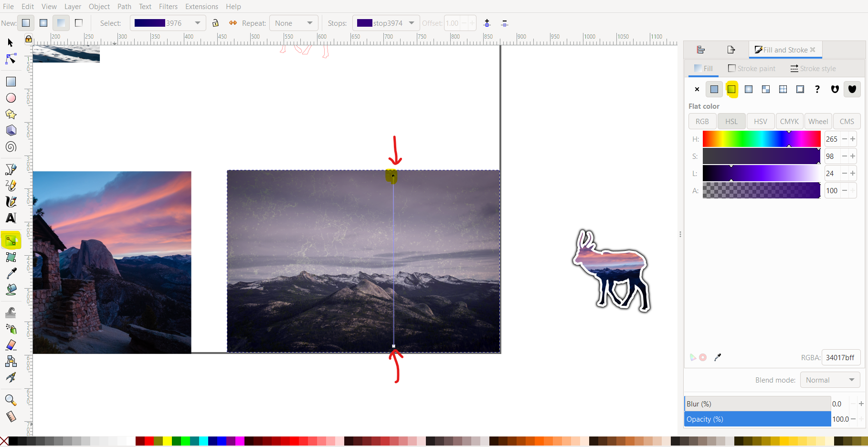Adjust the Hue slider
868x447 pixels.
click(x=761, y=139)
